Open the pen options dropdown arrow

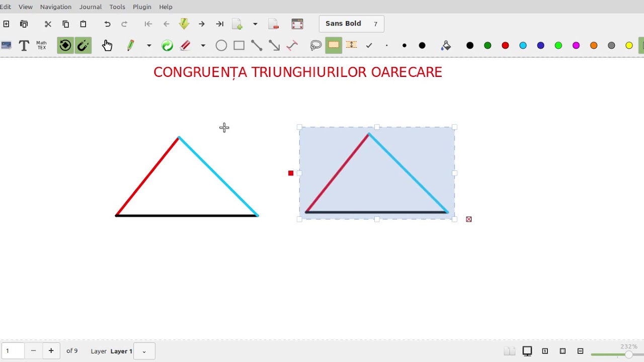pos(149,45)
